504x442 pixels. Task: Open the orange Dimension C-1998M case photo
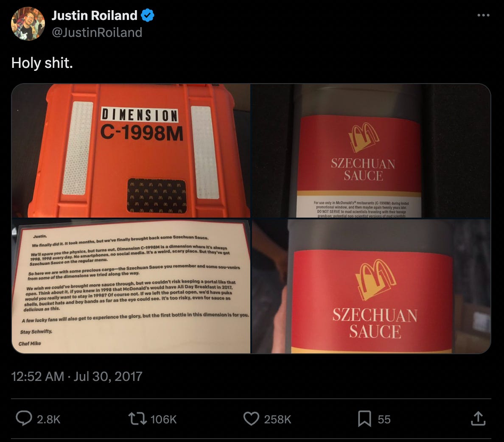click(x=131, y=151)
